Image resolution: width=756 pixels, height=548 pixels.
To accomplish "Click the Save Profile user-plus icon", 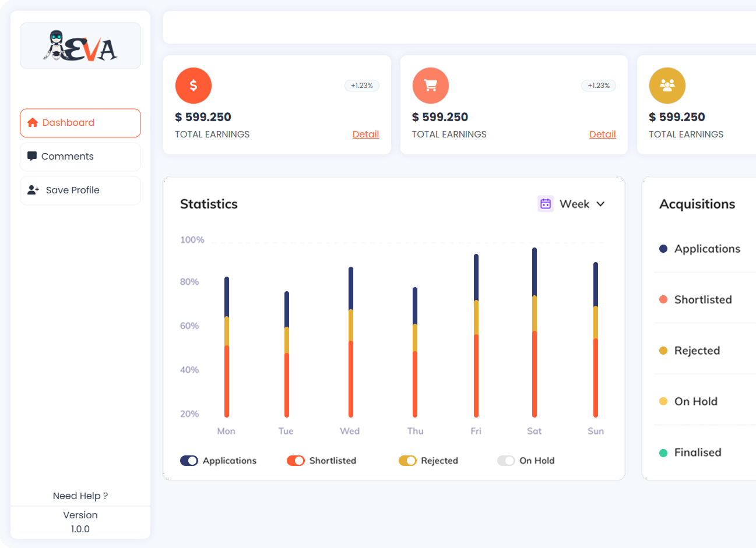I will tap(33, 190).
